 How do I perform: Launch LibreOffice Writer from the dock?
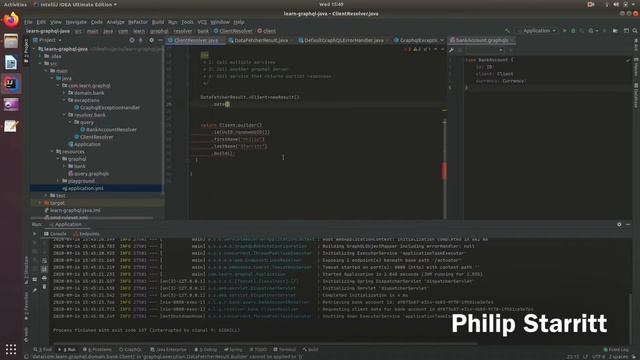pos(11,62)
